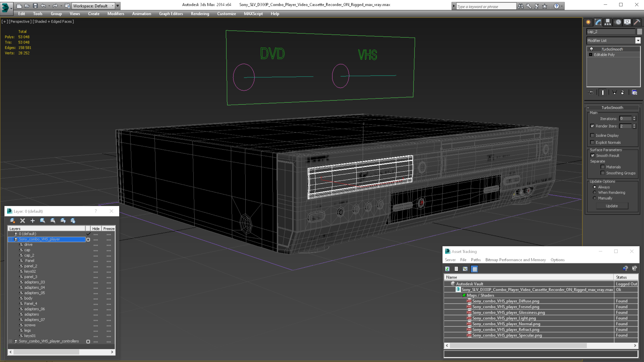Open the Workspace Default dropdown
The height and width of the screenshot is (362, 644).
[93, 6]
